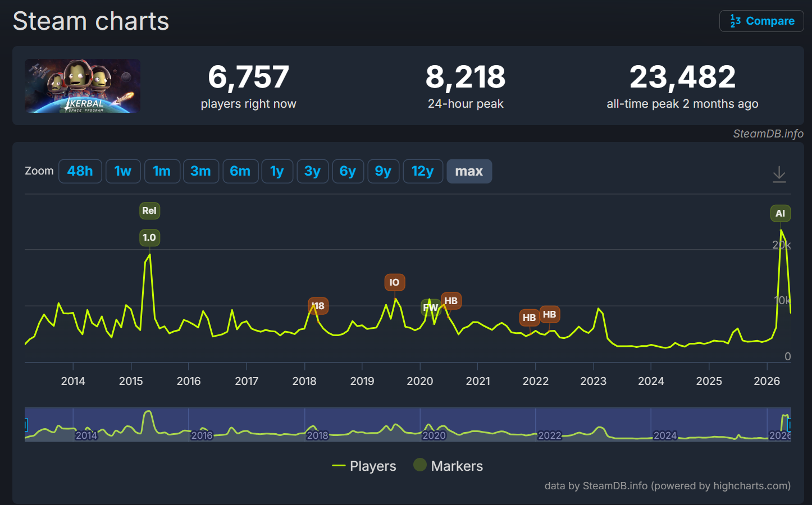812x505 pixels.
Task: Open the data by SteamDB.info credit link
Action: [668, 486]
